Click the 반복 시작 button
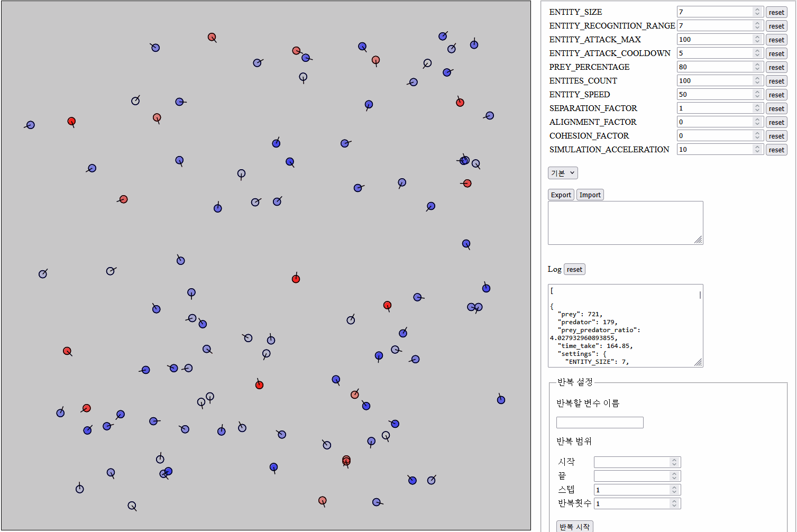 pos(574,526)
